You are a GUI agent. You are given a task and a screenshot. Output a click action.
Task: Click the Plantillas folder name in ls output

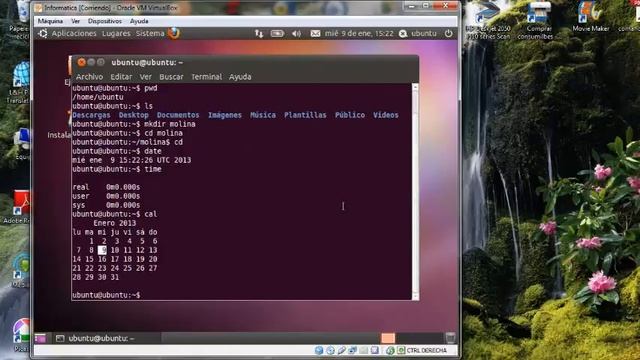pos(305,115)
